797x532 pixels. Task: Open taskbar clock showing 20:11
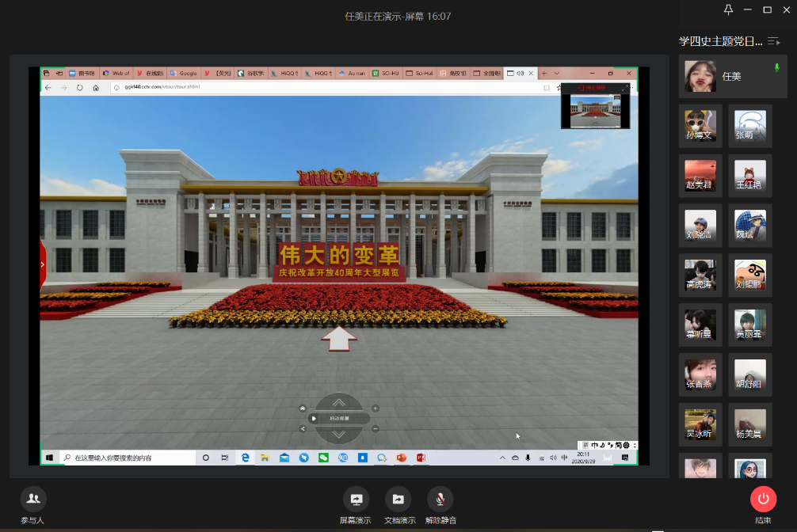click(x=583, y=458)
